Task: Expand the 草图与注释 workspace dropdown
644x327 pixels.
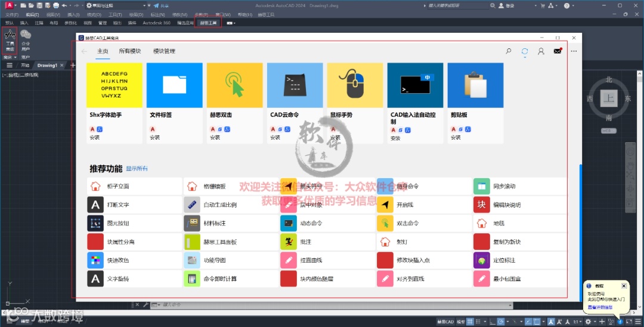Action: point(144,6)
